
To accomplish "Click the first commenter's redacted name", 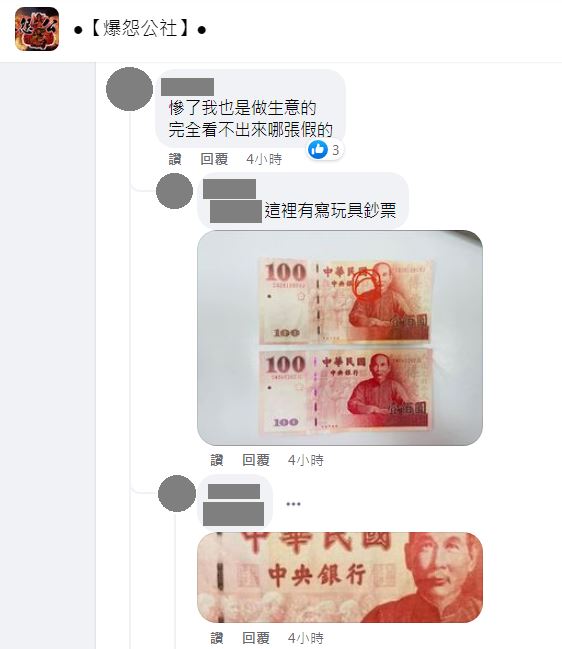I will click(187, 87).
